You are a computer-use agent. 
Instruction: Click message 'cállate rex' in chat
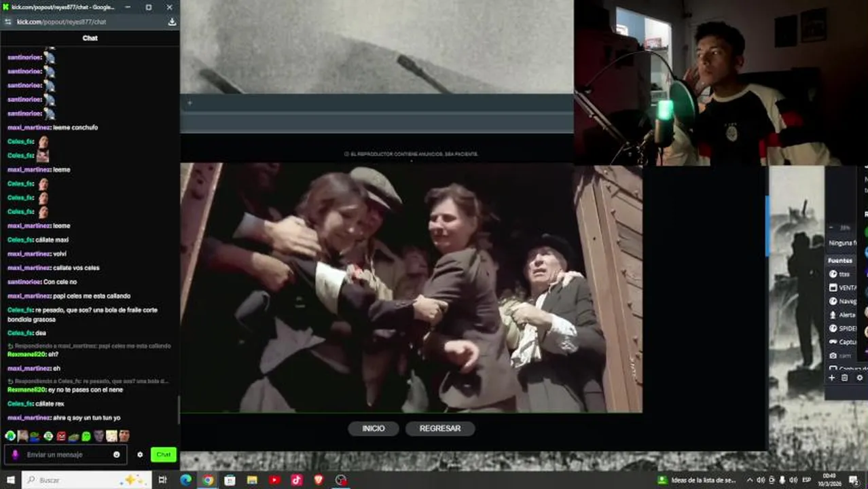pos(49,403)
